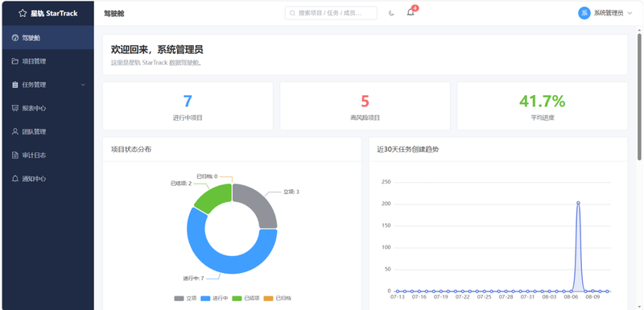Toggle the 已归档 legend item in pie chart
This screenshot has height=310, width=644.
[277, 299]
